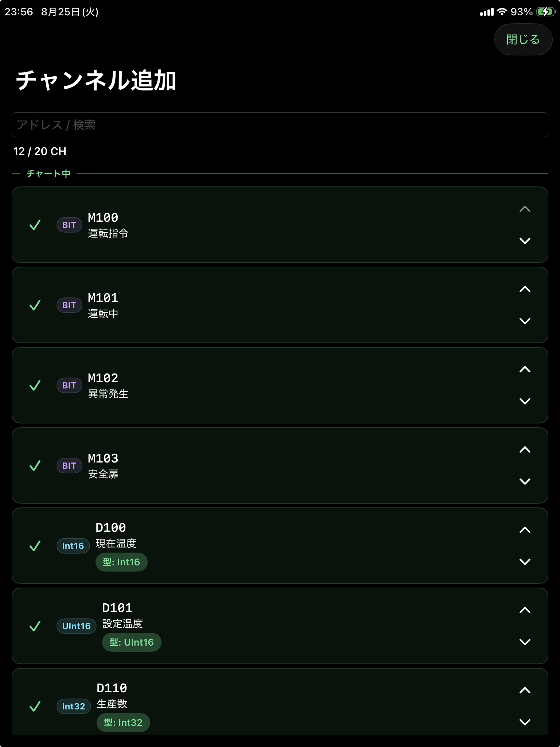Move D100 現在温度 channel up

click(x=525, y=530)
